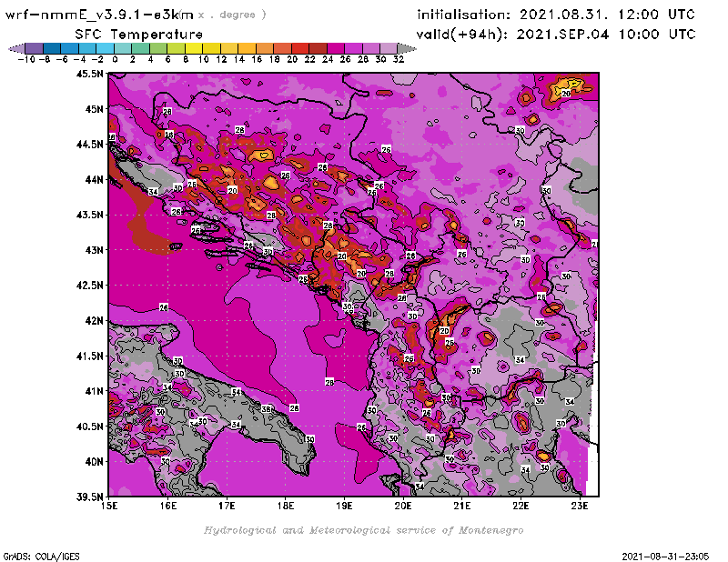This screenshot has width=728, height=562.
Task: Select the legend swatch between 14 and 16
Action: [247, 48]
